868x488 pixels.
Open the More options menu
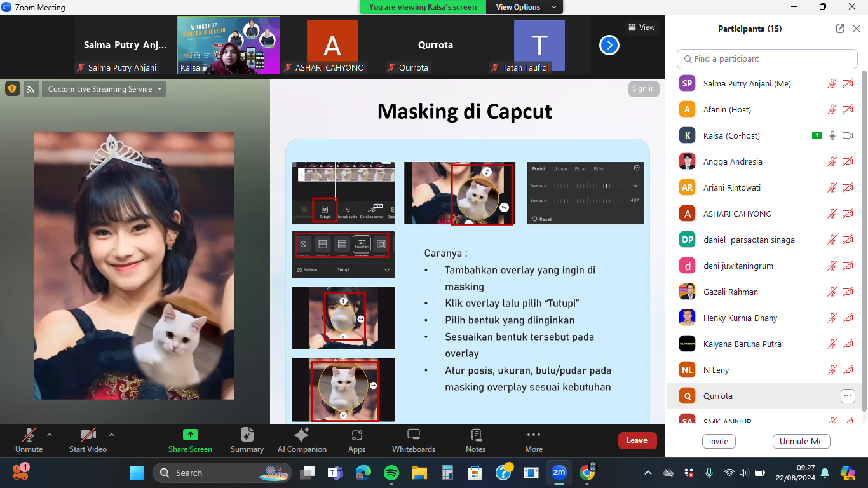coord(534,440)
